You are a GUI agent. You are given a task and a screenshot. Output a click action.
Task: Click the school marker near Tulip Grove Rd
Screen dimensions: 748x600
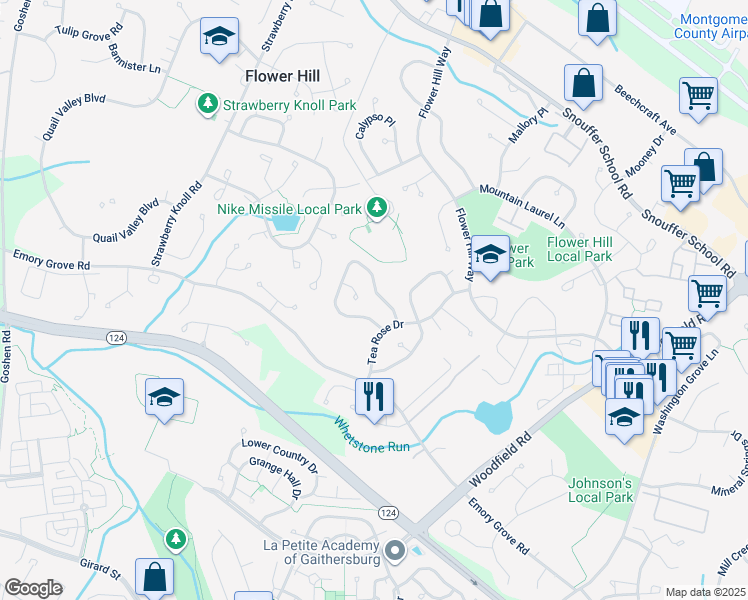[x=219, y=37]
